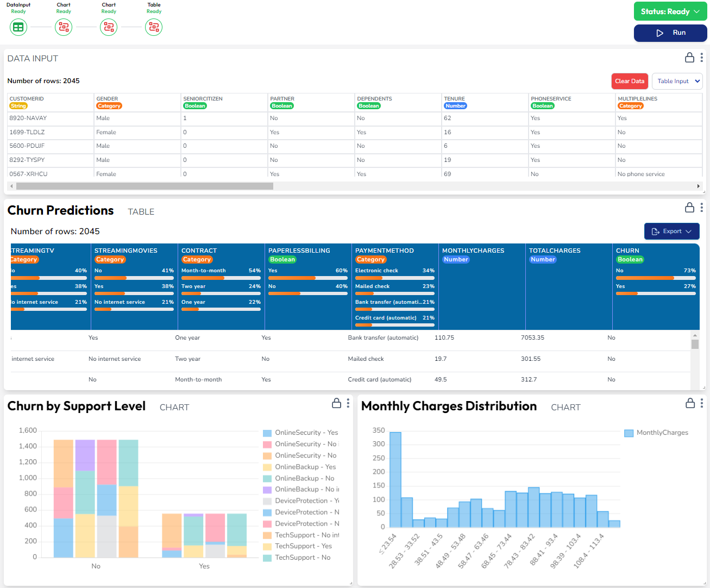Click the left arrow of data table scrollbar
Screen dimensions: 710x588
click(x=11, y=186)
